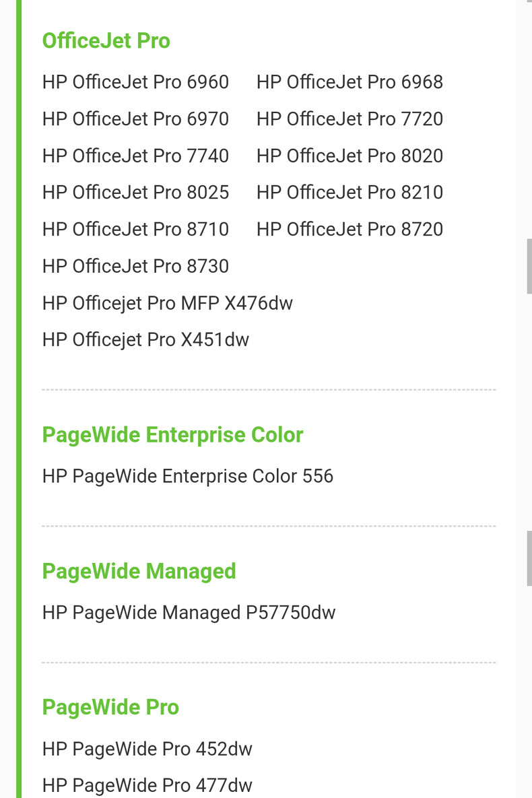This screenshot has height=798, width=532.
Task: Click the OfficeJet Pro section heading
Action: (x=106, y=41)
